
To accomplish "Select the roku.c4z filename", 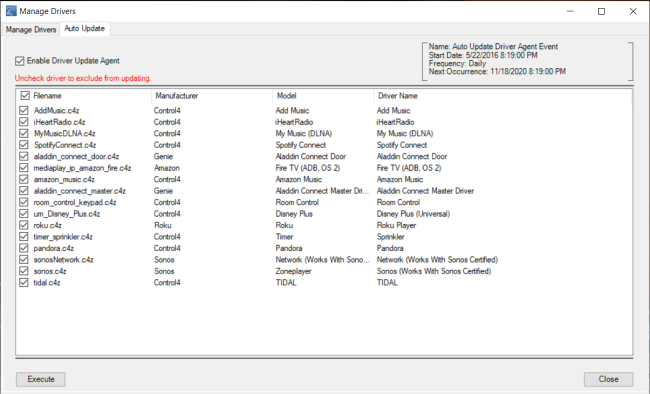I will [48, 225].
